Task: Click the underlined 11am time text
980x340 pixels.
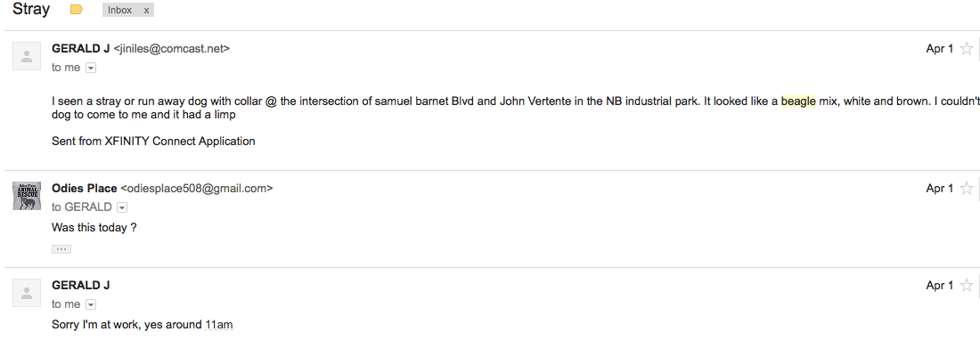Action: [x=219, y=325]
